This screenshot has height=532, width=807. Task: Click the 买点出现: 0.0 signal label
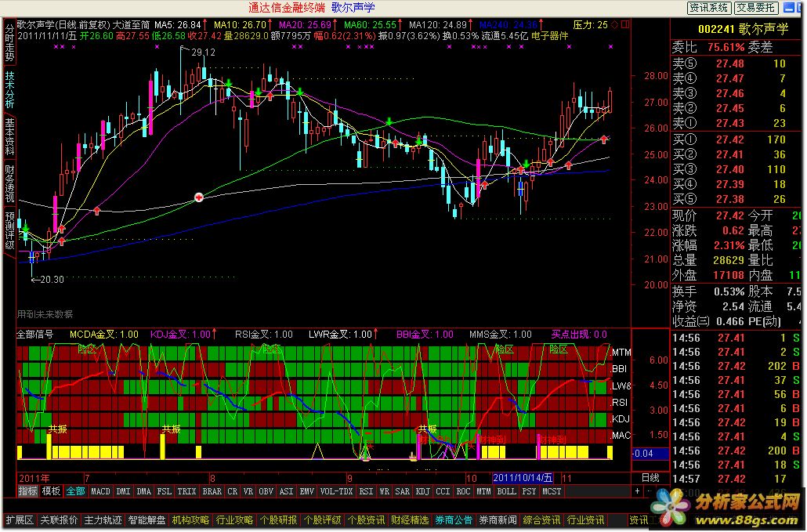[x=579, y=335]
